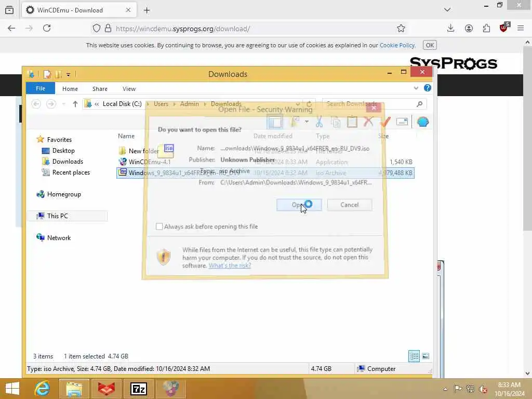The image size is (532, 399).
Task: Click Open in the security warning dialog
Action: pyautogui.click(x=299, y=205)
